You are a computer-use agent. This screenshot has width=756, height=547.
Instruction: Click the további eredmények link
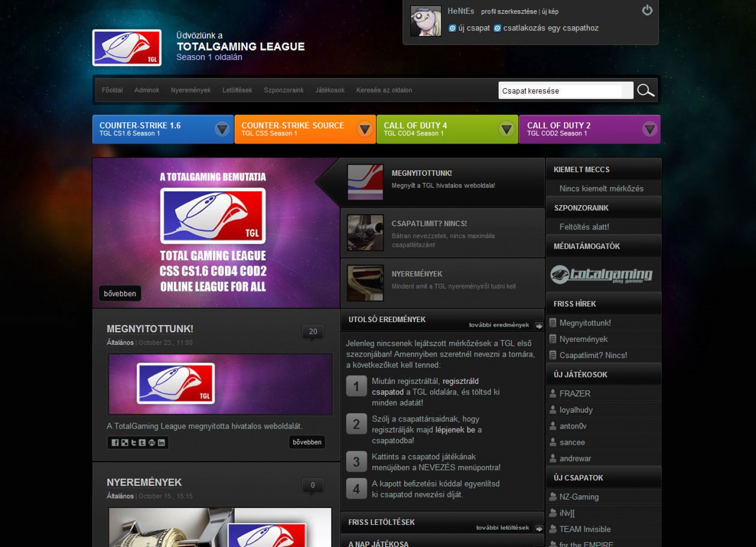[499, 325]
